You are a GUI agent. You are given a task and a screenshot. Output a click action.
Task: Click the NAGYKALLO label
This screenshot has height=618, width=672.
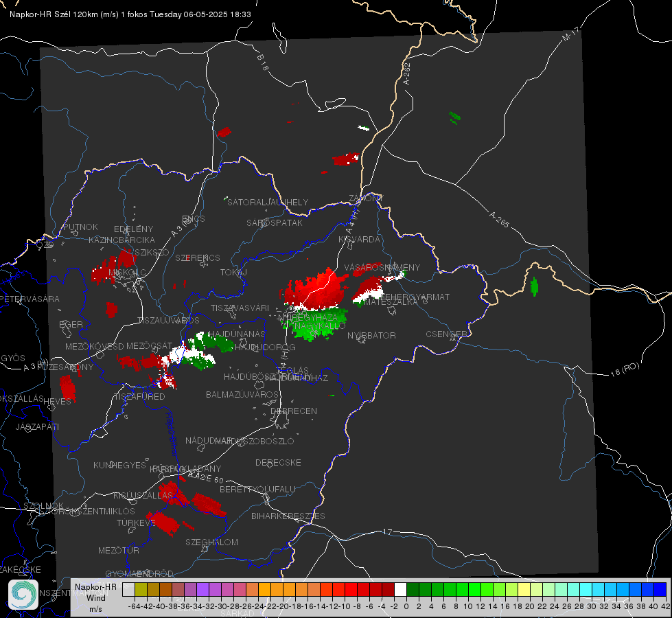[319, 326]
